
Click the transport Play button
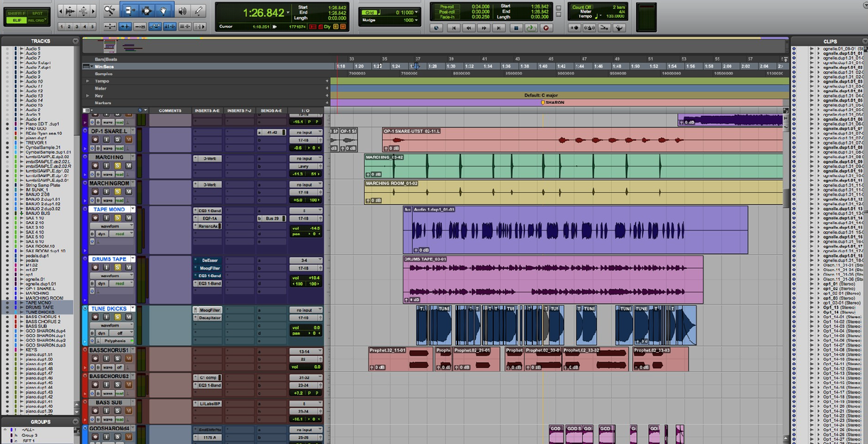click(531, 28)
